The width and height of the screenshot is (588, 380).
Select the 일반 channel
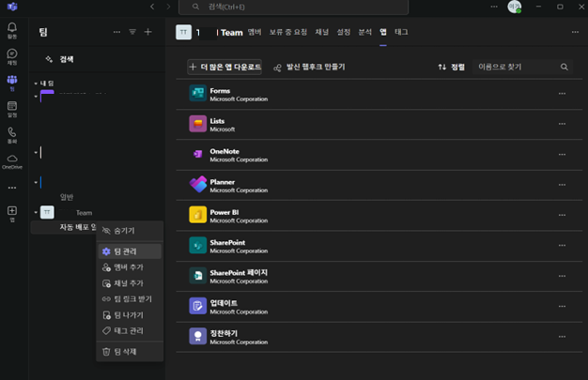(x=67, y=197)
